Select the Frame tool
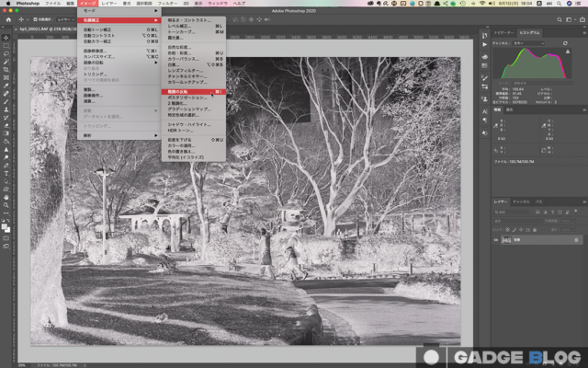 pos(6,77)
